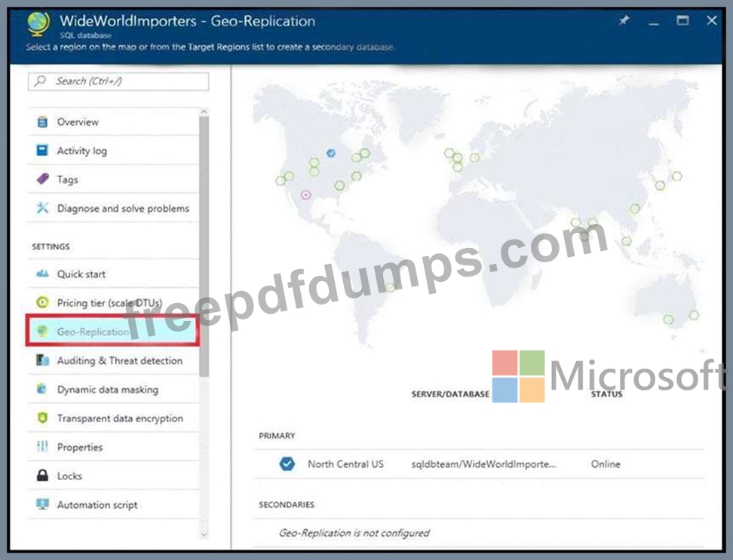Click 'Geo-Replication is not configured' text
733x560 pixels.
tap(354, 533)
